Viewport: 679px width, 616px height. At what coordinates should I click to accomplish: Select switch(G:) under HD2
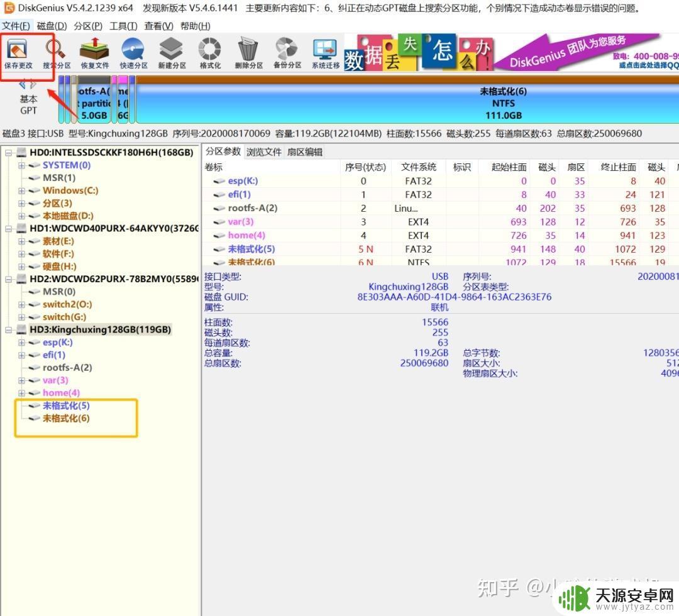point(64,317)
